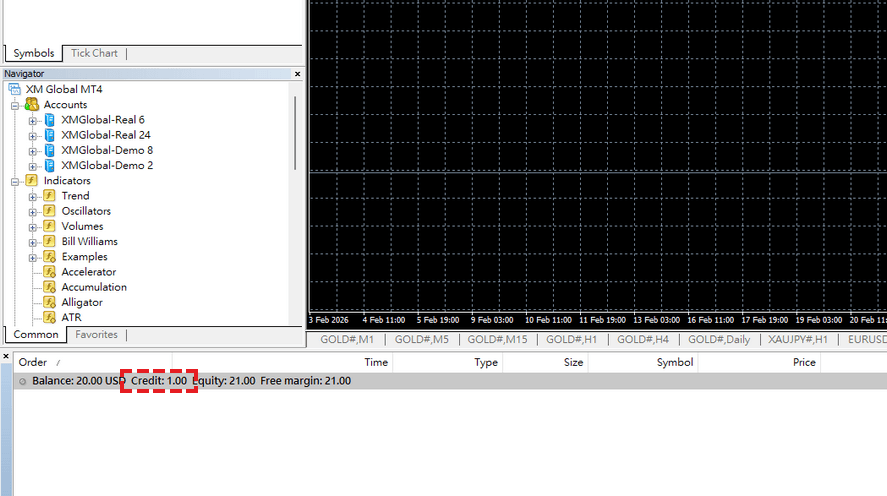Image resolution: width=887 pixels, height=496 pixels.
Task: Sort by the Order column header
Action: click(93, 363)
